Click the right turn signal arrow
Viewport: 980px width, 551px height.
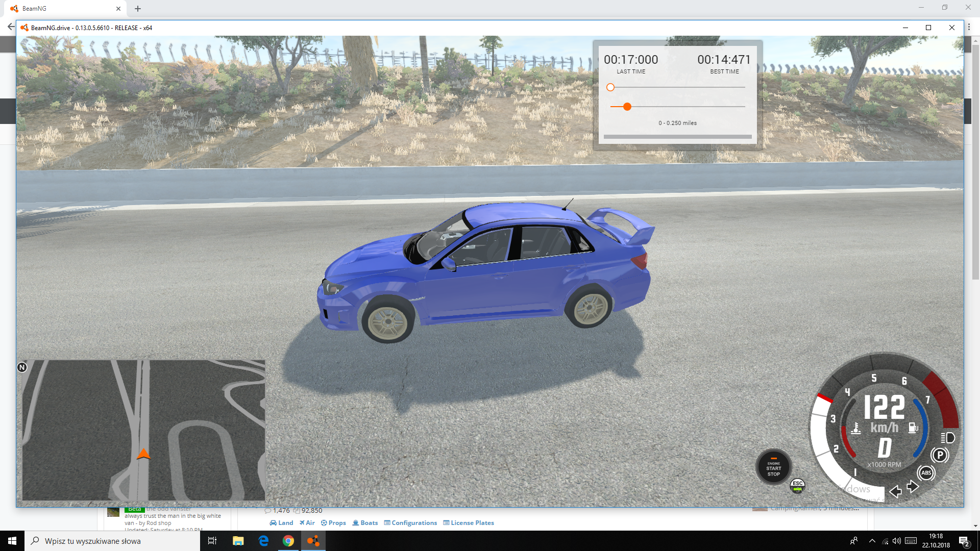[x=913, y=487]
